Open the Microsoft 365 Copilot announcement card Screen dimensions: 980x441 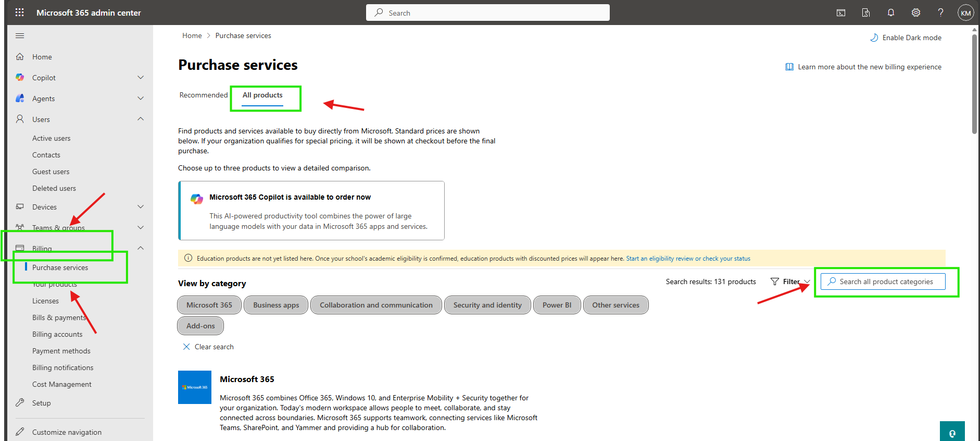click(311, 211)
